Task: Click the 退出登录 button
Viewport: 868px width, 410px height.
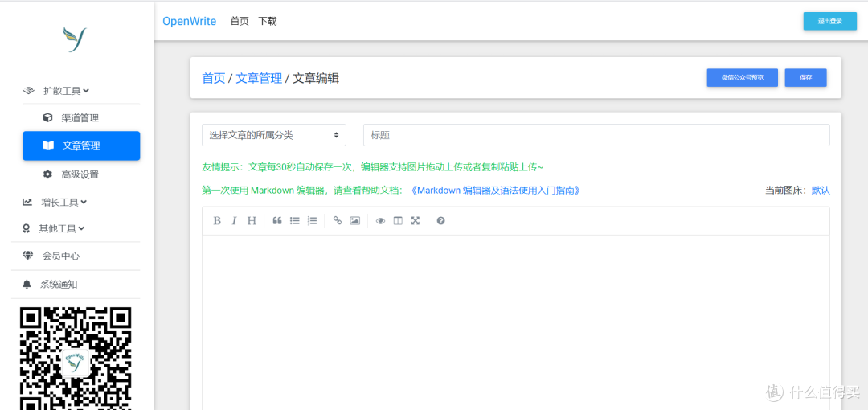Action: coord(829,21)
